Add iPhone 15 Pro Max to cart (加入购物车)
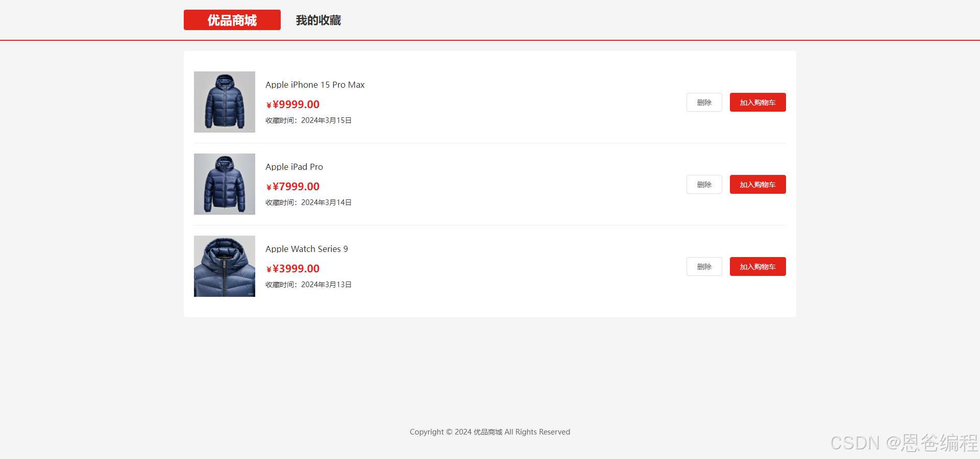 click(x=758, y=103)
